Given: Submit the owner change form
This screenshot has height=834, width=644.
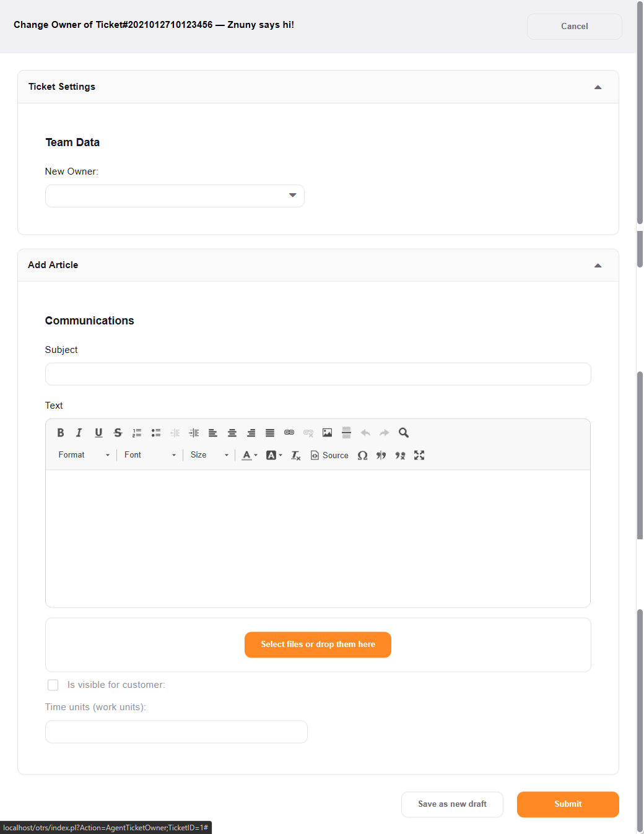Looking at the screenshot, I should 567,804.
